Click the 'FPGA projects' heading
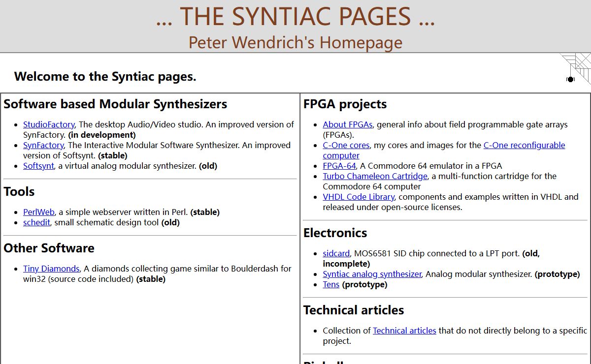 tap(345, 104)
